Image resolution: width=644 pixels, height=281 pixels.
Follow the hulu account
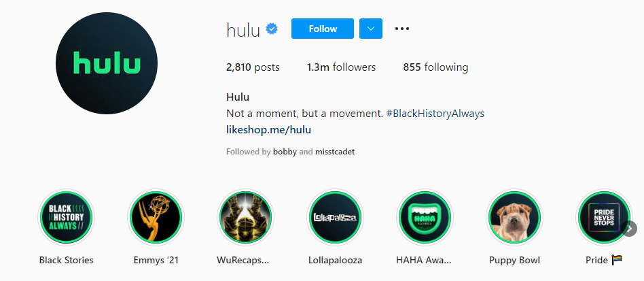tap(323, 29)
